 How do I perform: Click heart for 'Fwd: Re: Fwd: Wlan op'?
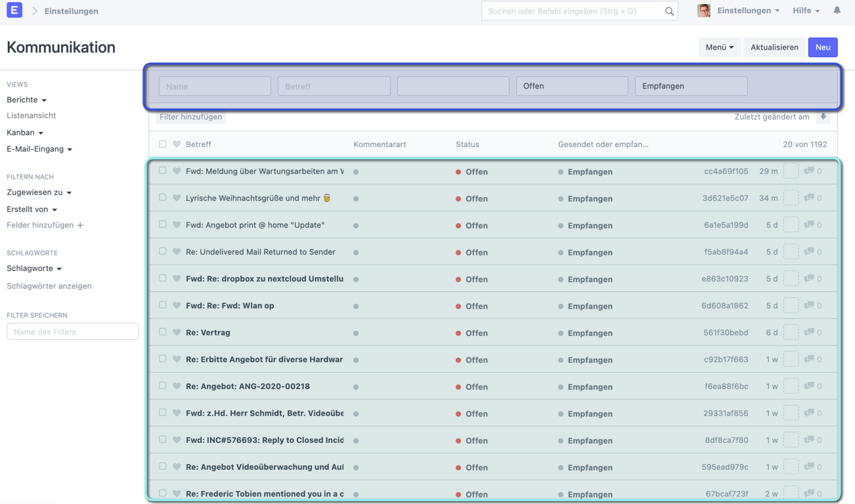tap(177, 305)
